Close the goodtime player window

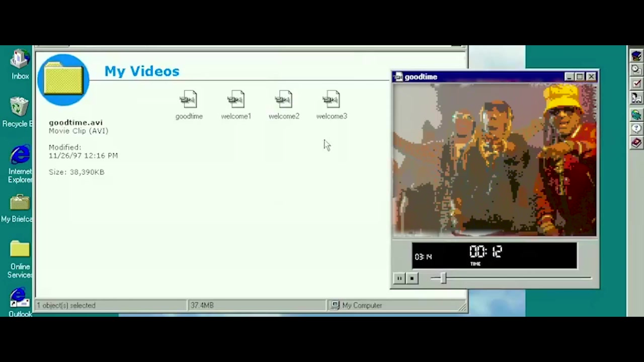tap(591, 77)
